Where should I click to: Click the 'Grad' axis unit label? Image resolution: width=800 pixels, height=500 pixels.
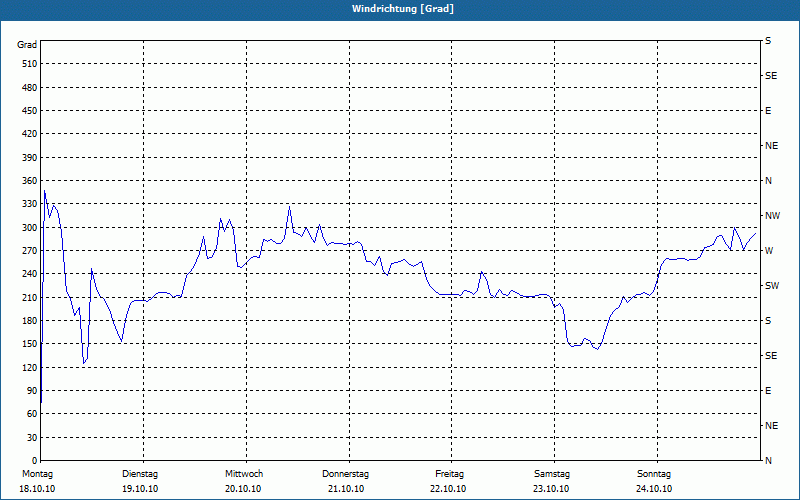point(27,45)
